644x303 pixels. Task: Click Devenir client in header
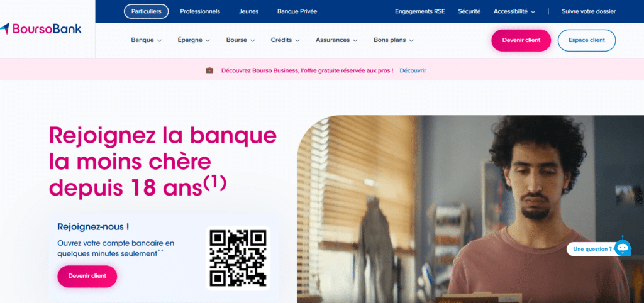pos(521,40)
